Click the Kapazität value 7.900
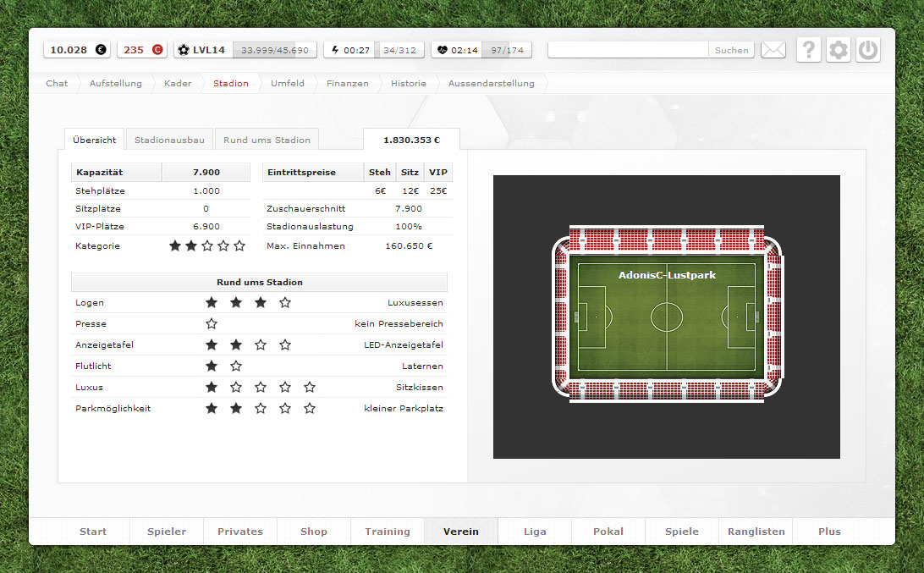The image size is (924, 573). [x=206, y=172]
